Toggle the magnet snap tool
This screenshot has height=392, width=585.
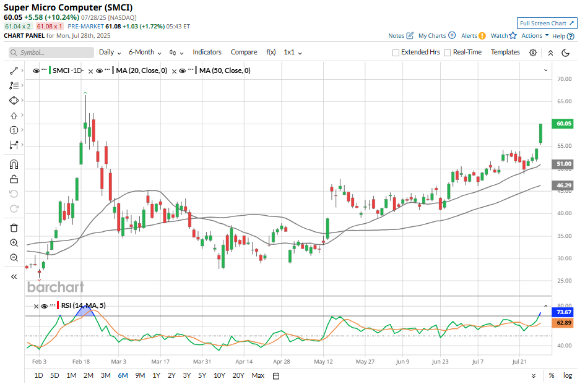[14, 164]
